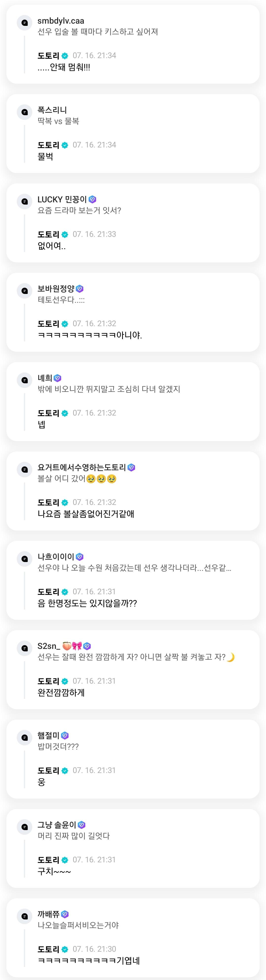266x980 pixels.
Task: Click 폭스리니's profile avatar icon
Action: (25, 112)
